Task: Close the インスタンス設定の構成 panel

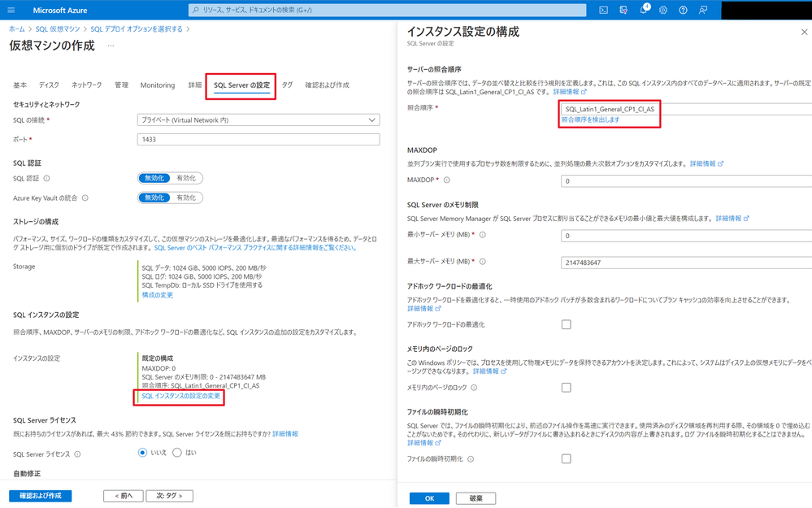Action: pyautogui.click(x=804, y=33)
